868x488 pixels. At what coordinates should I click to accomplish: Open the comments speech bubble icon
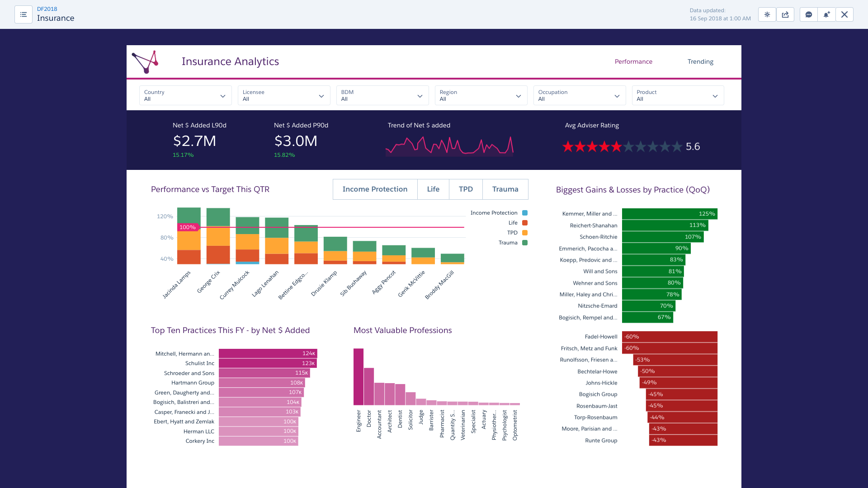pyautogui.click(x=809, y=14)
